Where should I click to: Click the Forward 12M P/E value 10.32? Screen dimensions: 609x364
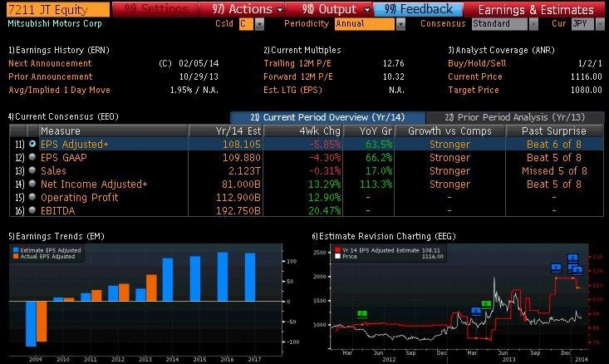click(394, 76)
